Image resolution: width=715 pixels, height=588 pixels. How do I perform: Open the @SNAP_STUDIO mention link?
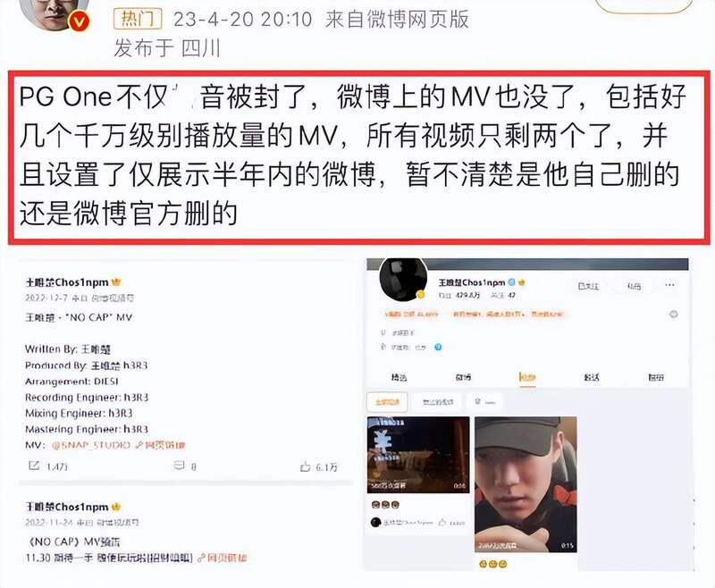(x=91, y=445)
